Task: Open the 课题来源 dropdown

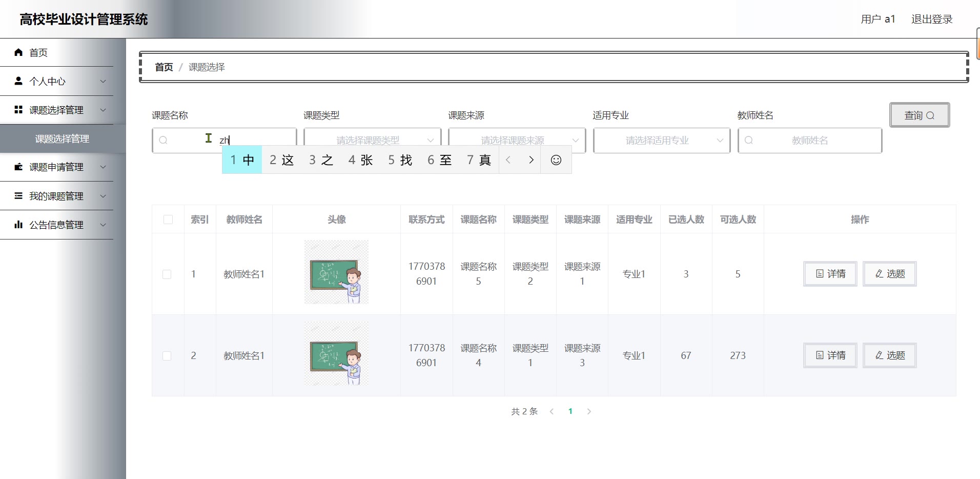Action: (517, 141)
